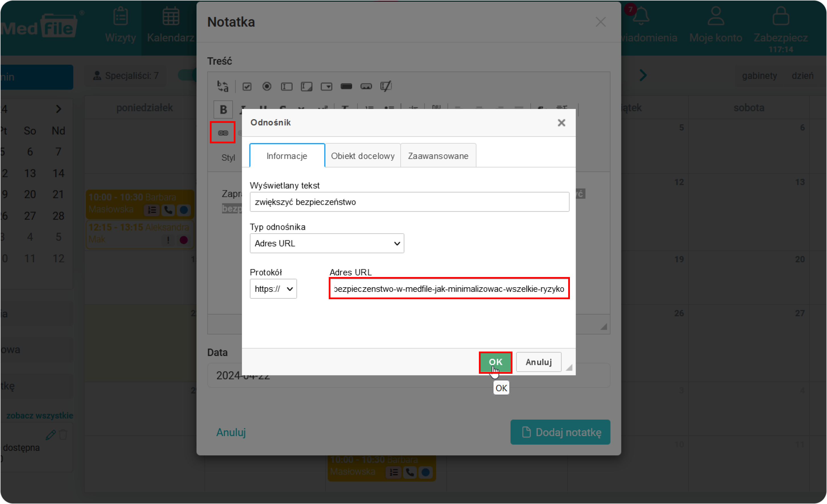Click the Specjaliści: 7 filter
The height and width of the screenshot is (504, 827).
coord(125,76)
